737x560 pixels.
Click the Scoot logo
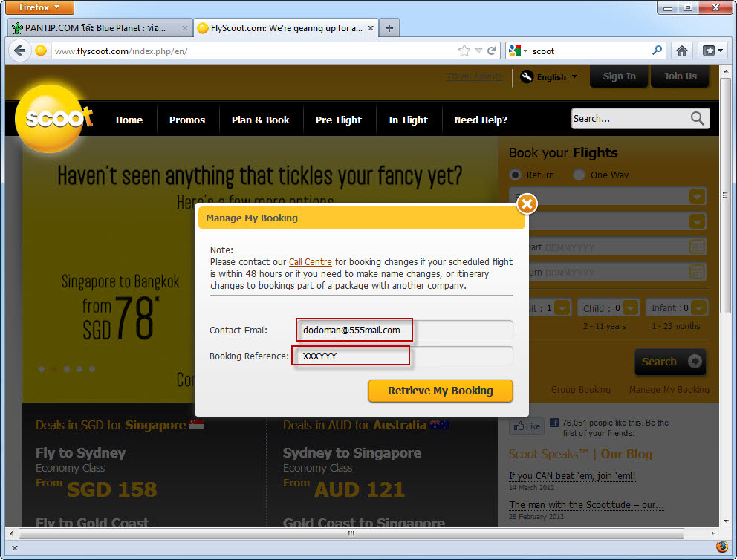pos(52,117)
